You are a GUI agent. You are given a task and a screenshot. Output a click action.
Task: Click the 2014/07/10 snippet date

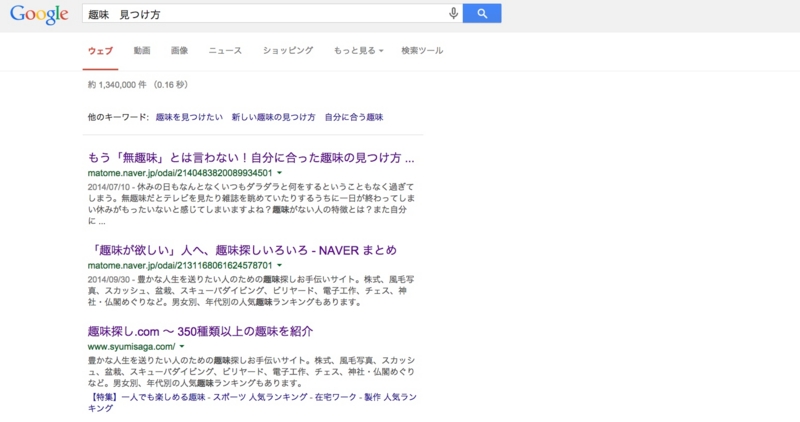pyautogui.click(x=109, y=187)
